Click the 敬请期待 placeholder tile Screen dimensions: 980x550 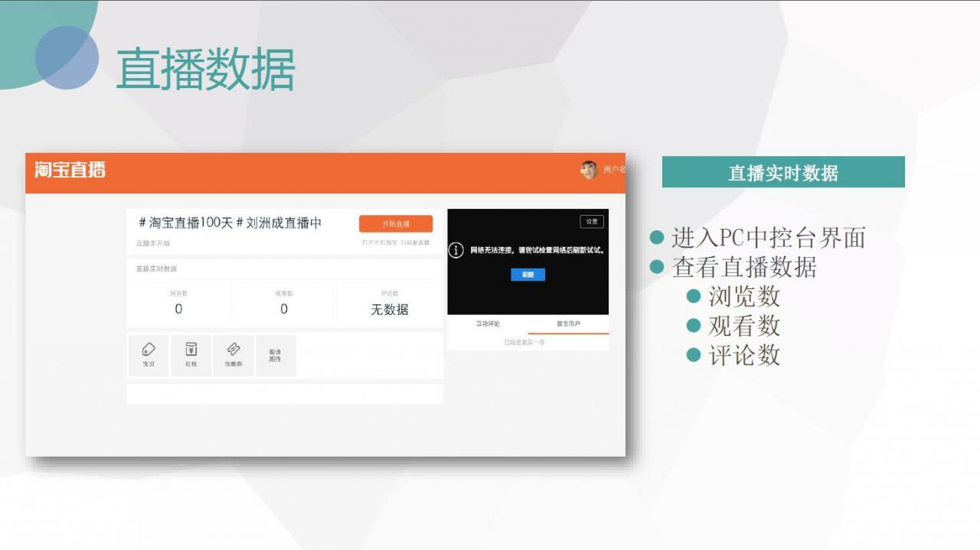pos(276,356)
